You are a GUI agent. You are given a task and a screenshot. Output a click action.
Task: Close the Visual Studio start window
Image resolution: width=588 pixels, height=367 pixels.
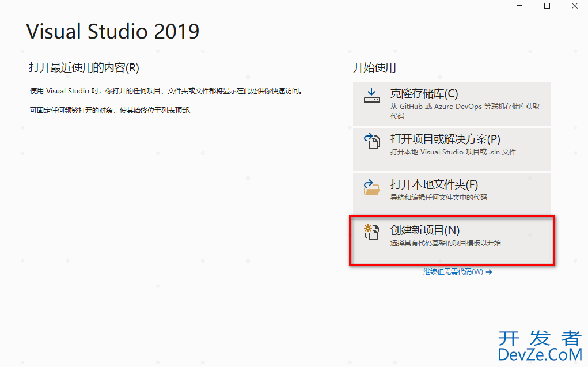click(x=574, y=6)
